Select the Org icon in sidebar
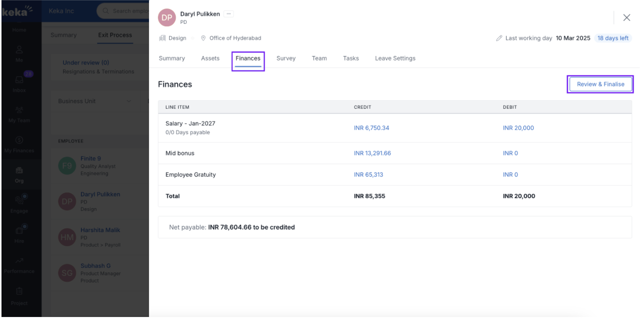644x318 pixels. click(20, 171)
